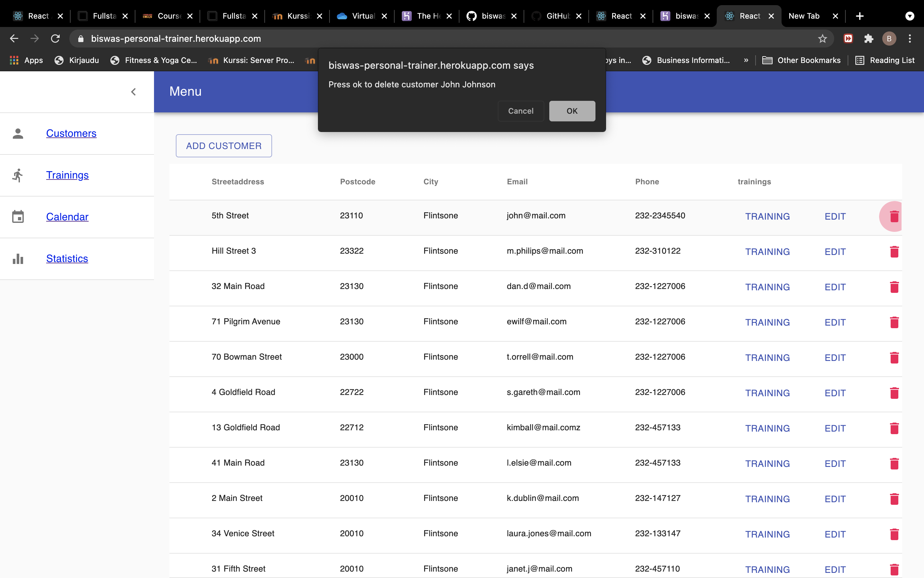
Task: Delete the 2 Main Street customer
Action: 894,499
